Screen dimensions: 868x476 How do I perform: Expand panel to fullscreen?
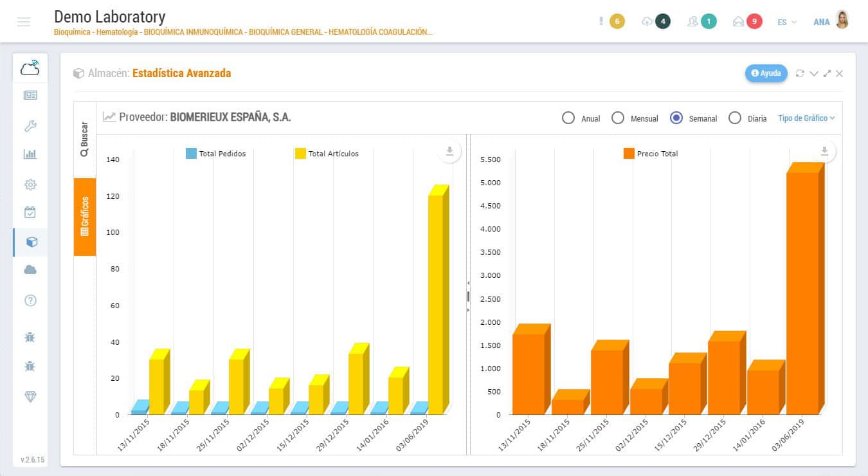click(x=827, y=73)
